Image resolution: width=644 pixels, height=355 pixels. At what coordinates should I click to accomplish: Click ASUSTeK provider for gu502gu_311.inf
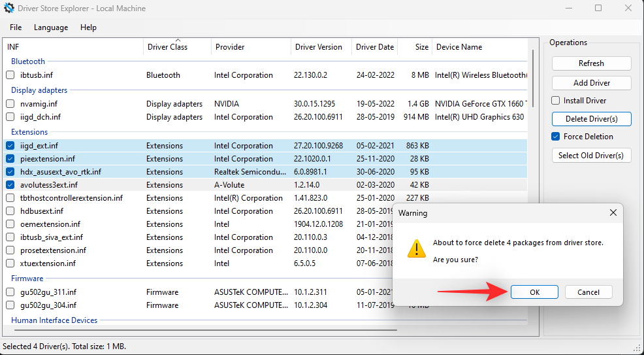coord(251,292)
